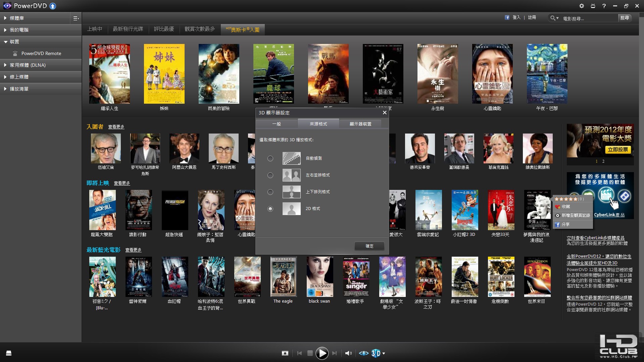644x362 pixels.
Task: Click the auto-detect film format icon
Action: click(291, 158)
